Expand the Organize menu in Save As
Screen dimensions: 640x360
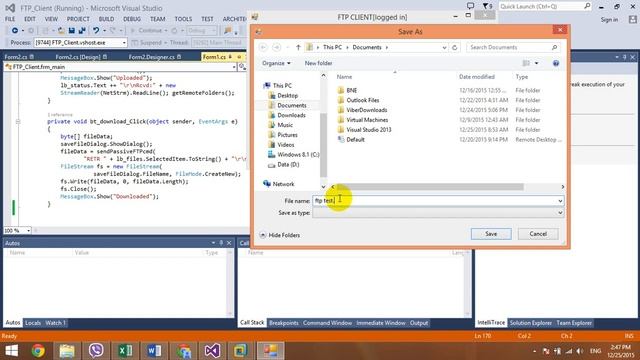pyautogui.click(x=276, y=63)
